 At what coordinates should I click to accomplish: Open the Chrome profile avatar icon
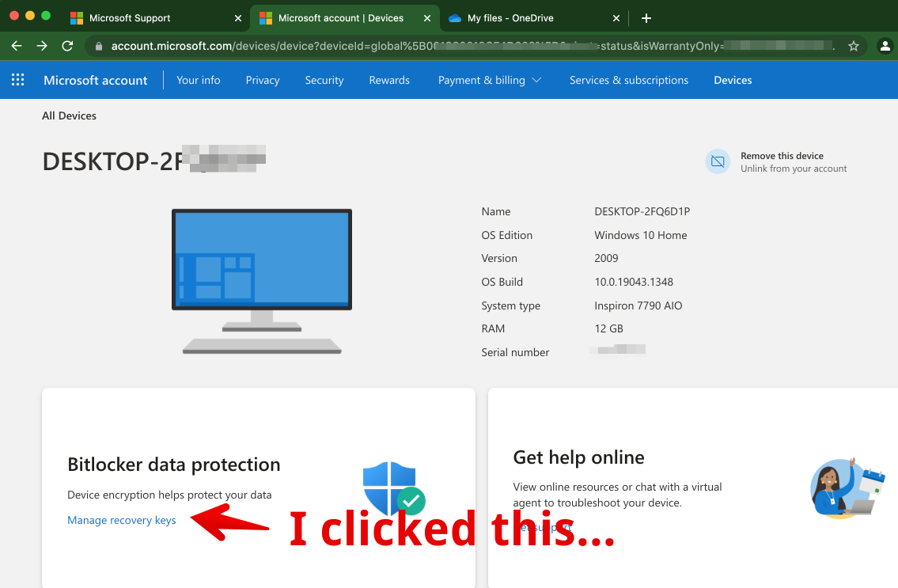[x=885, y=46]
